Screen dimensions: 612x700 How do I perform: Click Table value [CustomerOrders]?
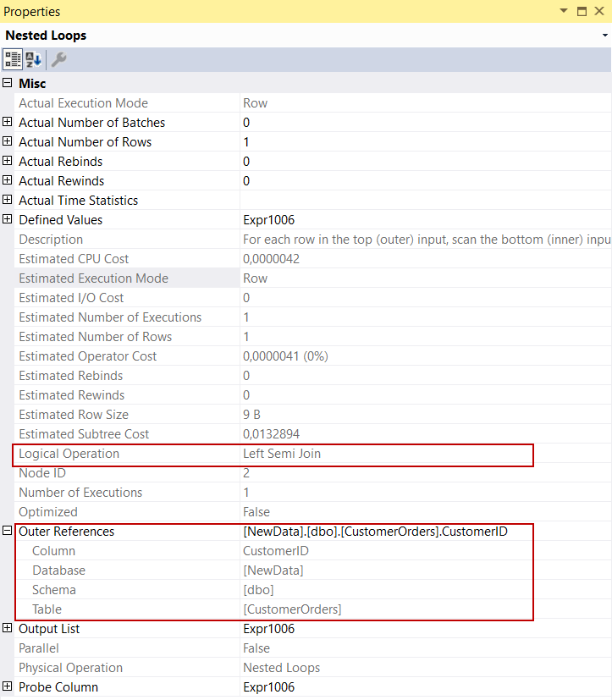(x=292, y=609)
